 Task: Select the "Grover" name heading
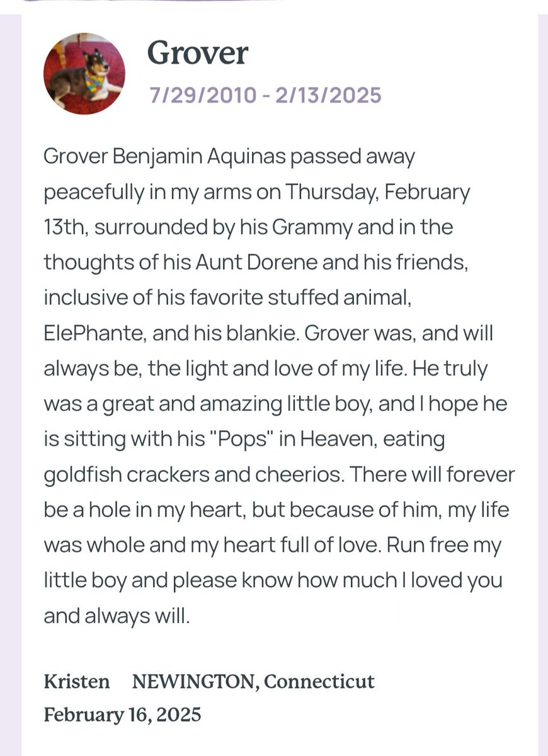point(197,53)
